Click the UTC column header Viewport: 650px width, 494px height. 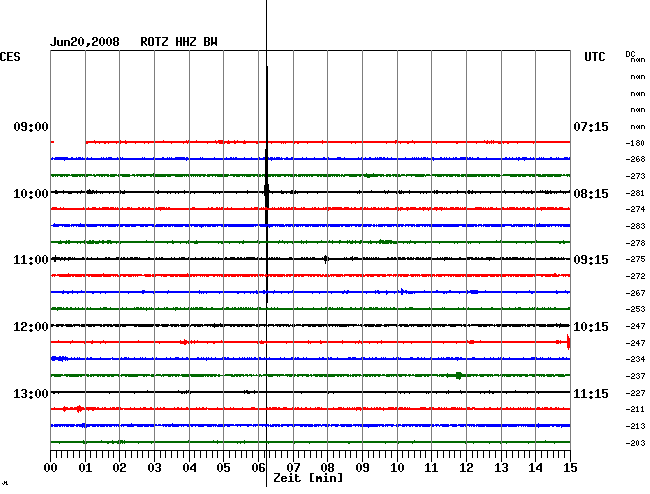pos(594,57)
